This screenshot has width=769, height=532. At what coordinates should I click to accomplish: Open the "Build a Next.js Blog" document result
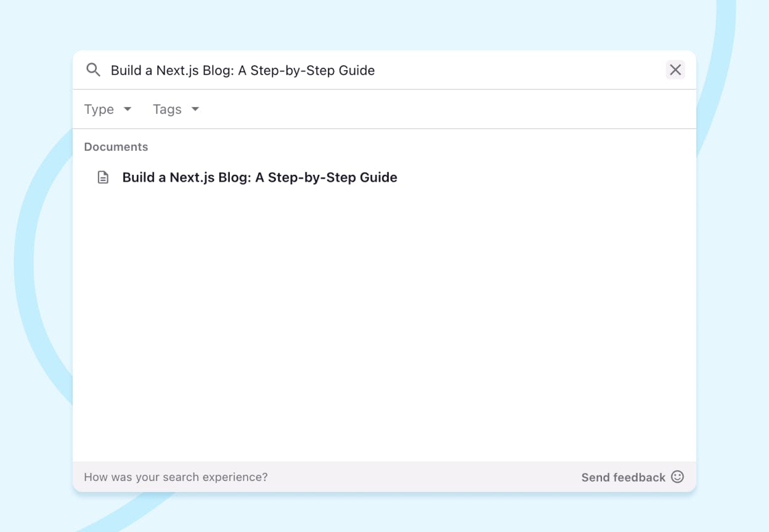coord(259,177)
